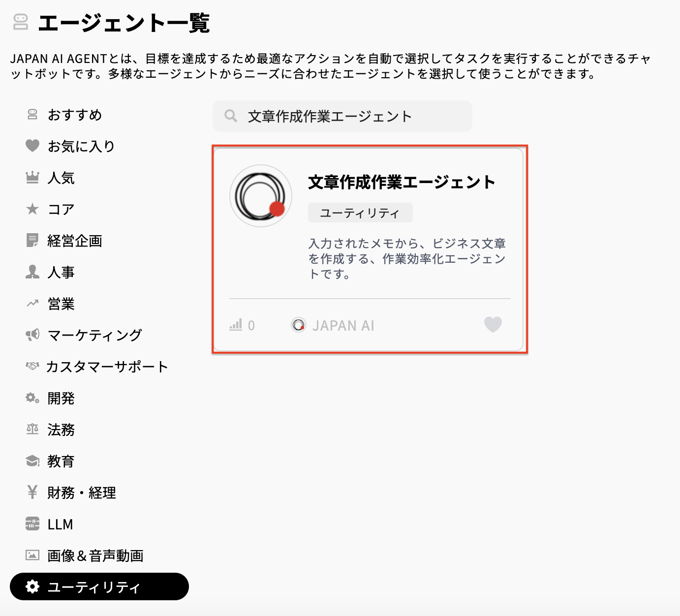Select the おすすめ robot icon

pyautogui.click(x=32, y=115)
